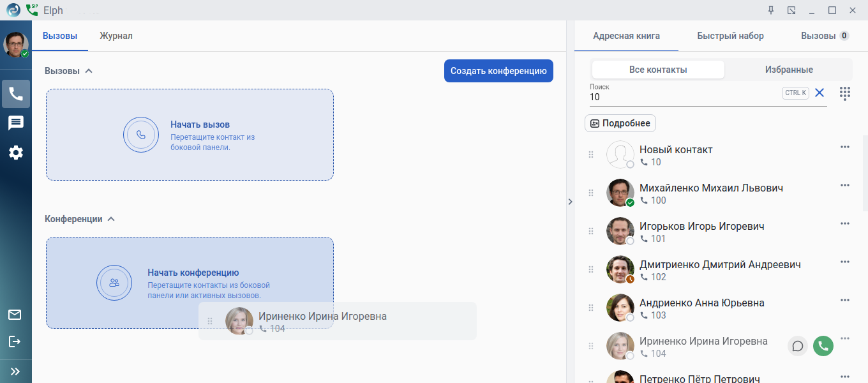The height and width of the screenshot is (383, 868).
Task: Click avatar of Дмитриенко Дмитрий Андреевич
Action: click(620, 269)
